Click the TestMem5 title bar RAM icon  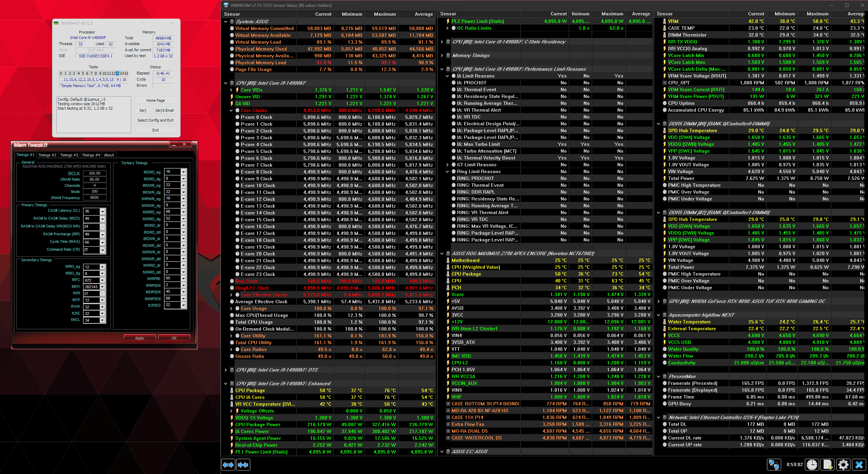click(56, 23)
